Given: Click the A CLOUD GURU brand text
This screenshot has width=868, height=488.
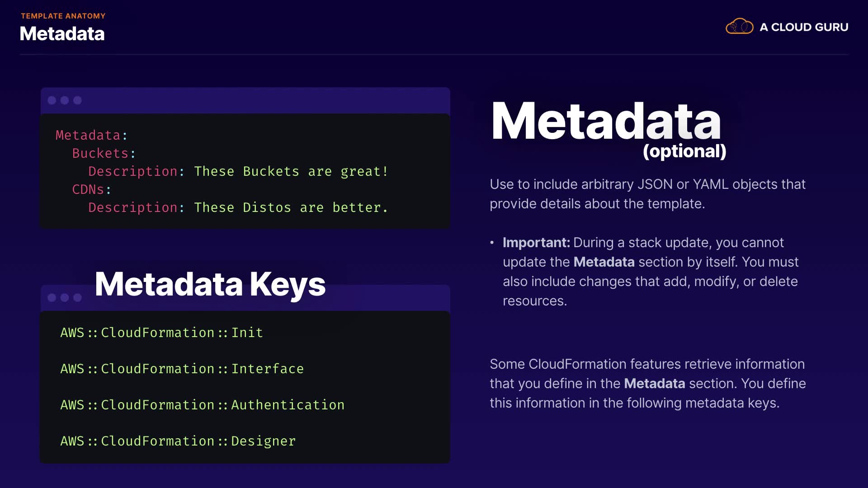Looking at the screenshot, I should click(x=804, y=27).
